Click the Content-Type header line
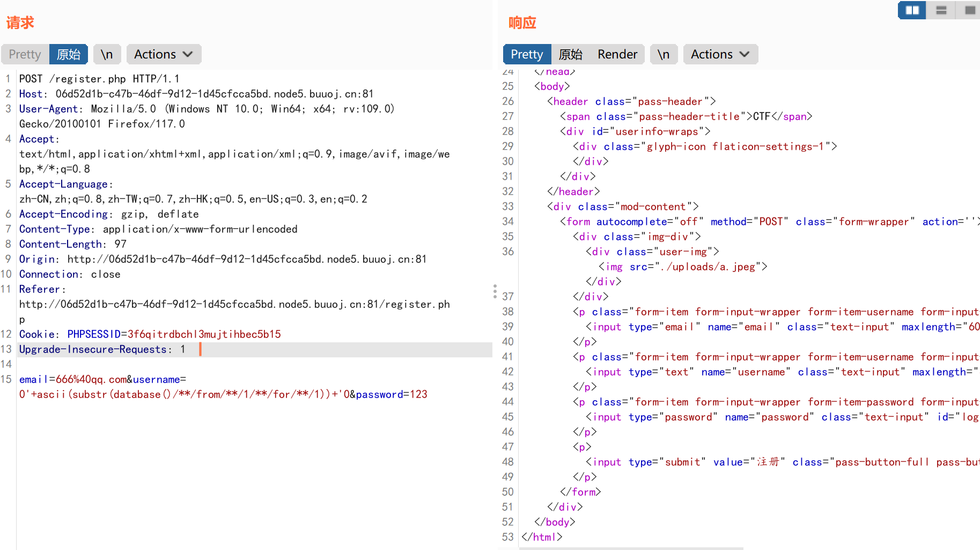The height and width of the screenshot is (550, 980). coord(158,229)
